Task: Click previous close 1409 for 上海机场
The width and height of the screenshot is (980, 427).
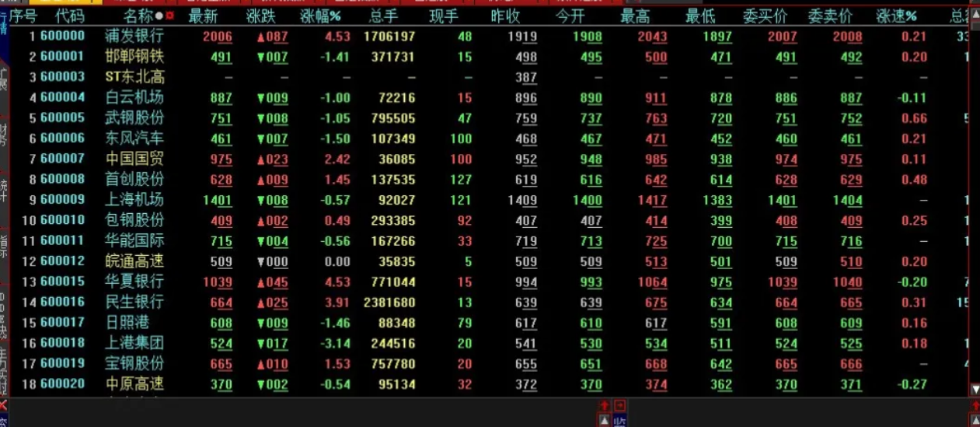Action: [x=521, y=200]
